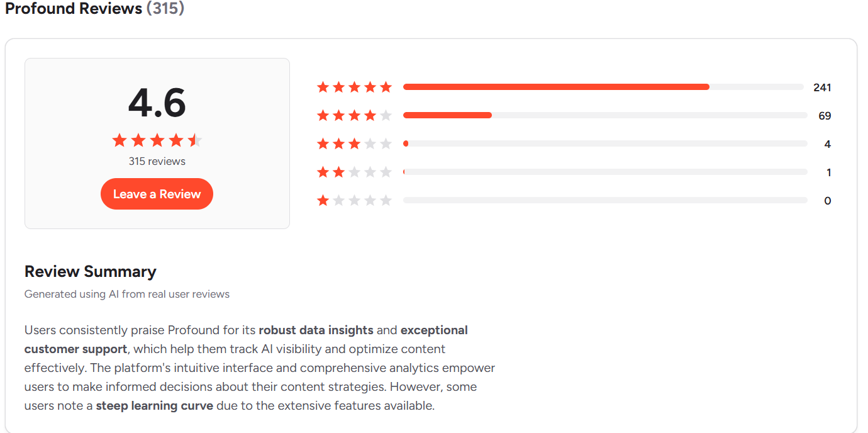This screenshot has width=868, height=433.
Task: Click the overall star rating under 4.6
Action: click(x=157, y=140)
